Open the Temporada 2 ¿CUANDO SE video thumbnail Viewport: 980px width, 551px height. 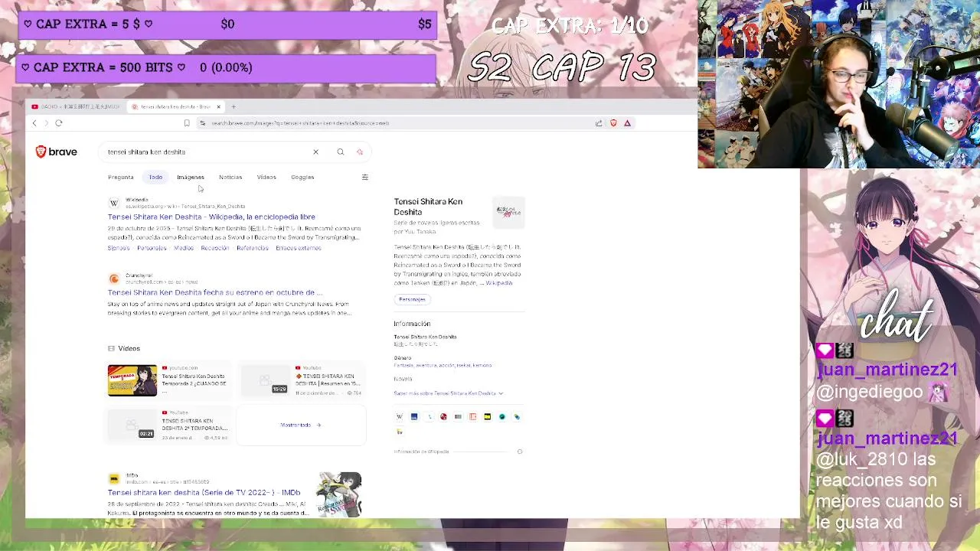click(132, 380)
